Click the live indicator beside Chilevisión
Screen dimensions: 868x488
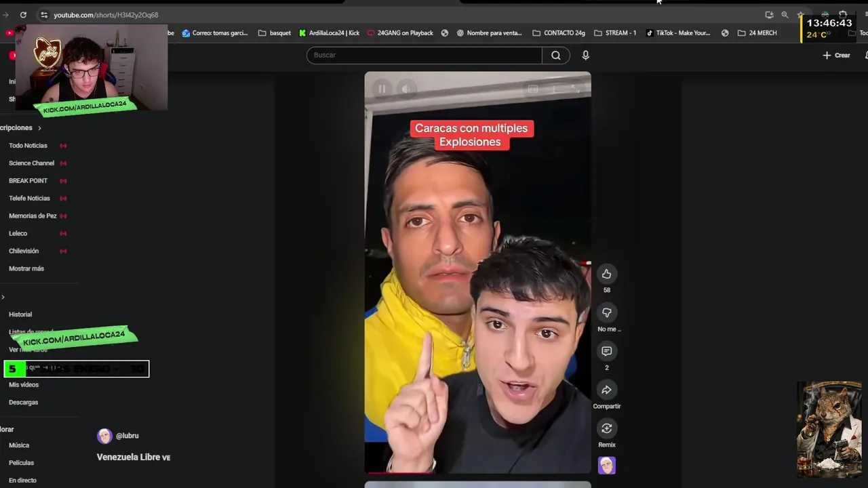coord(63,251)
